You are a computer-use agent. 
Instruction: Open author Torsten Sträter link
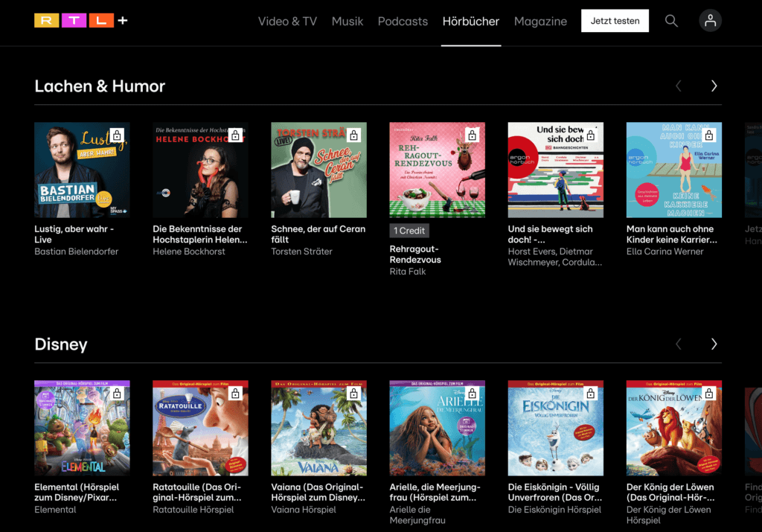click(301, 251)
